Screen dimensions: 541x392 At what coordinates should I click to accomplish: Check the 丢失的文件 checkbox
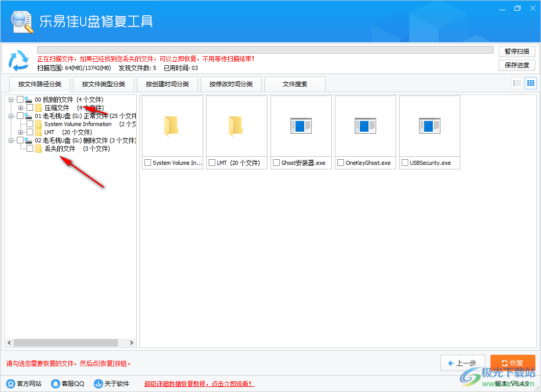tap(29, 148)
